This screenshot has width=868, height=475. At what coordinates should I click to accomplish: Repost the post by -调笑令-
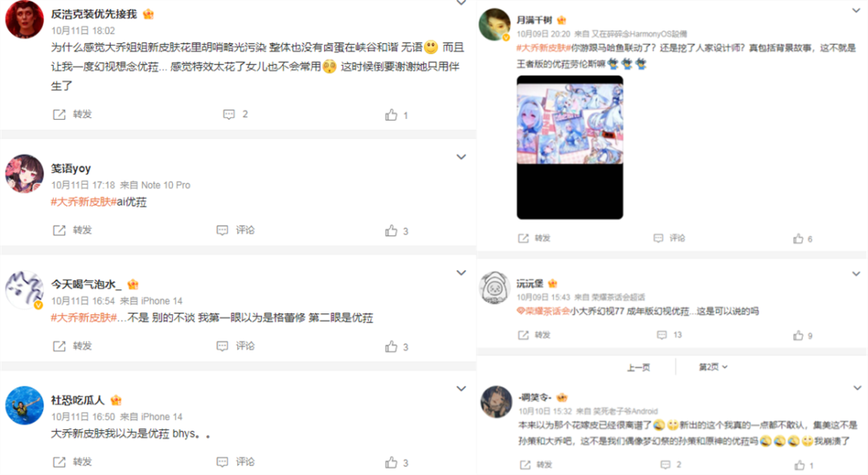536,465
